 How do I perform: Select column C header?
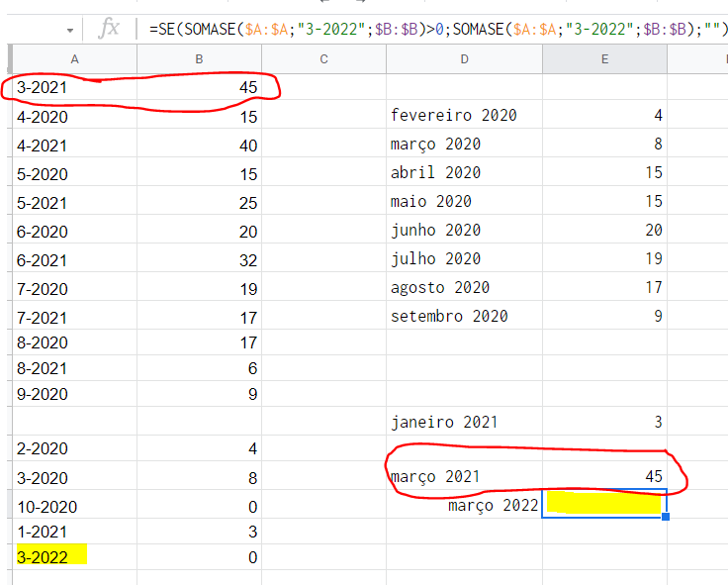[323, 59]
